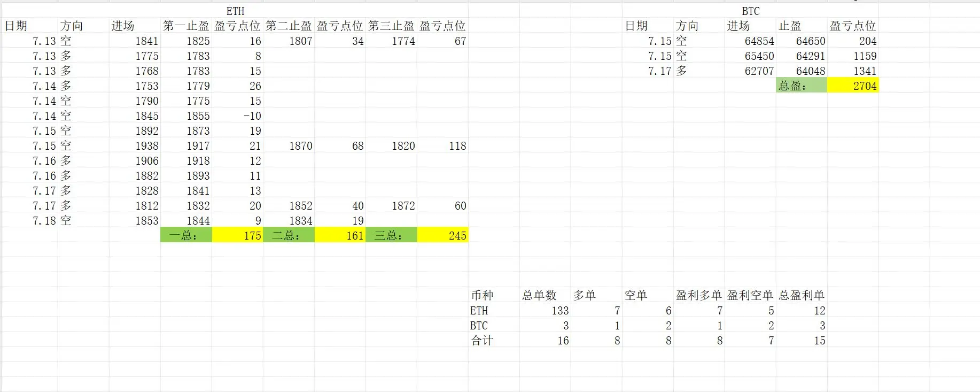Select the 止盈 header in the BTC table
Image resolution: width=980 pixels, height=392 pixels.
tap(802, 26)
